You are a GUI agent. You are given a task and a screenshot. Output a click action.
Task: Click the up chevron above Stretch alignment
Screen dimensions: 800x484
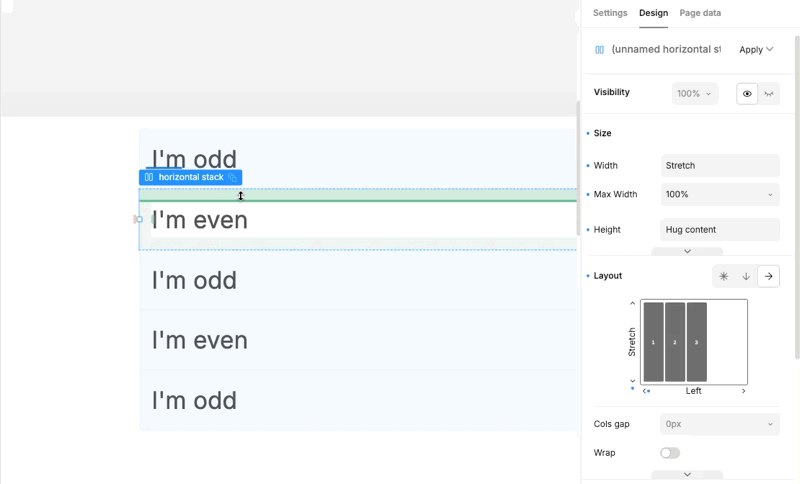(x=633, y=303)
